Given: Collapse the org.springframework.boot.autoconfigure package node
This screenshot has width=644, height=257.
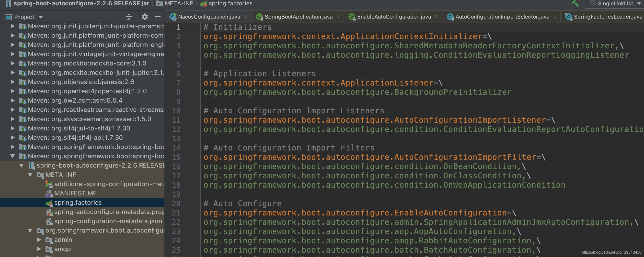Looking at the screenshot, I should click(30, 231).
